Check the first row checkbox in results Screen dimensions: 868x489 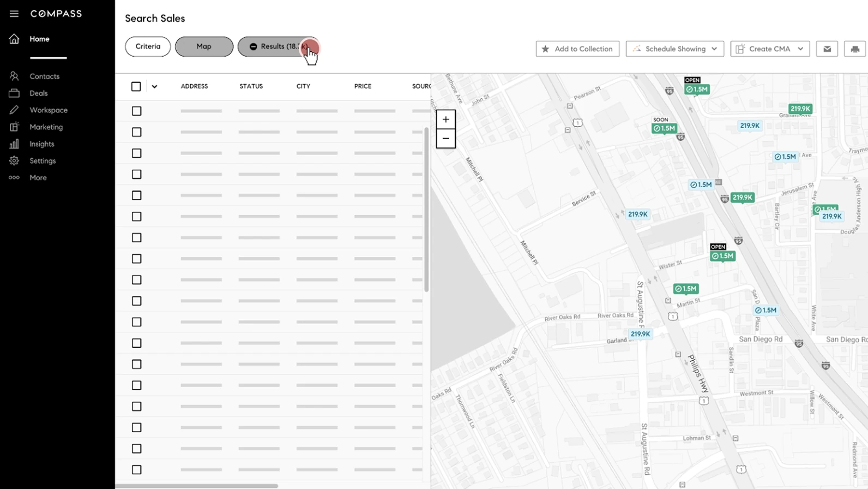pyautogui.click(x=137, y=111)
